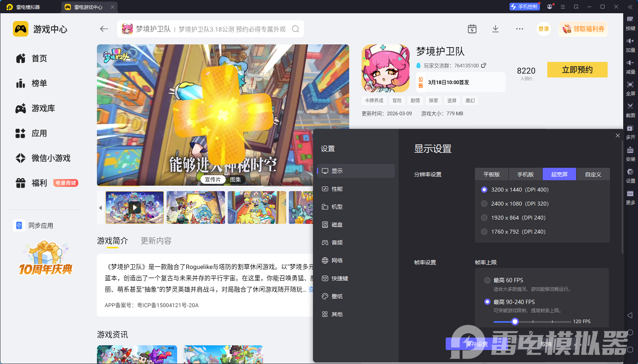Open 磁盘 settings category

coord(356,225)
